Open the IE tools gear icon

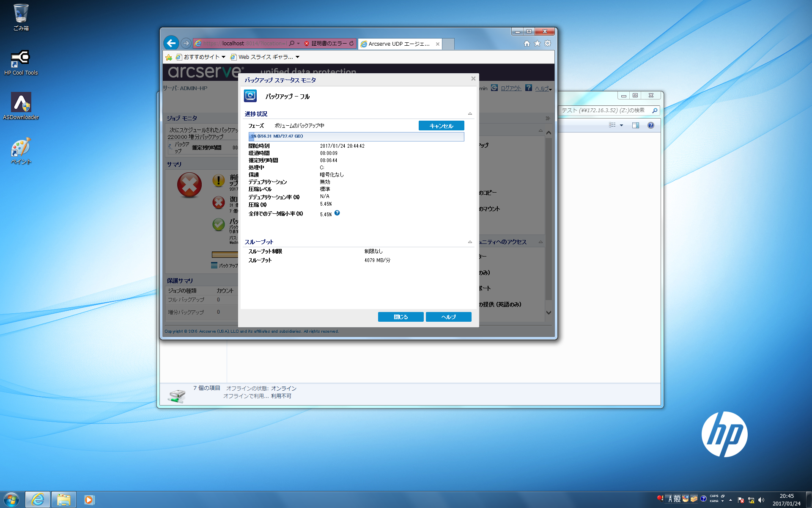click(548, 43)
